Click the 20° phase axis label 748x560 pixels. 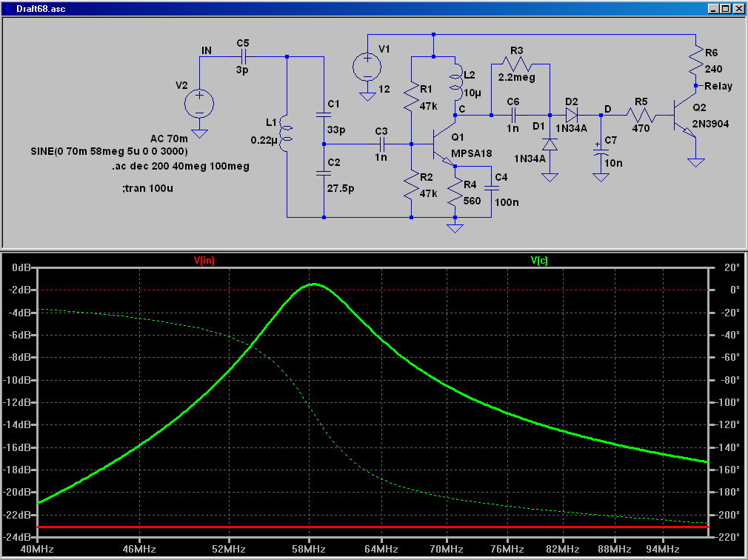(x=731, y=267)
